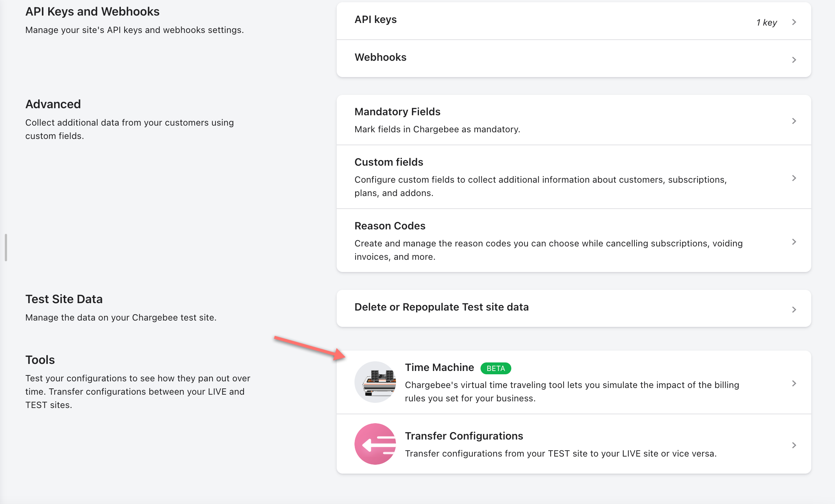Open the Custom fields configuration

(389, 162)
